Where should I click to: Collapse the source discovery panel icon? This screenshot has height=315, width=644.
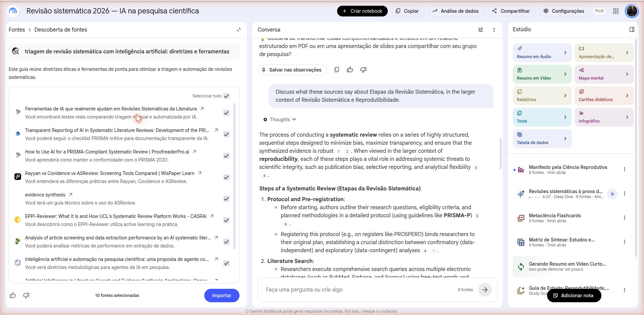[239, 30]
